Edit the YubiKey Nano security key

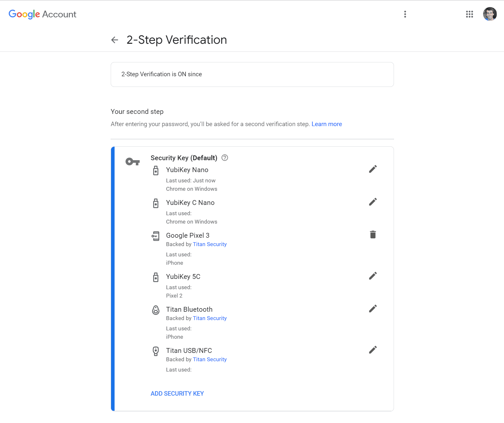(x=373, y=169)
